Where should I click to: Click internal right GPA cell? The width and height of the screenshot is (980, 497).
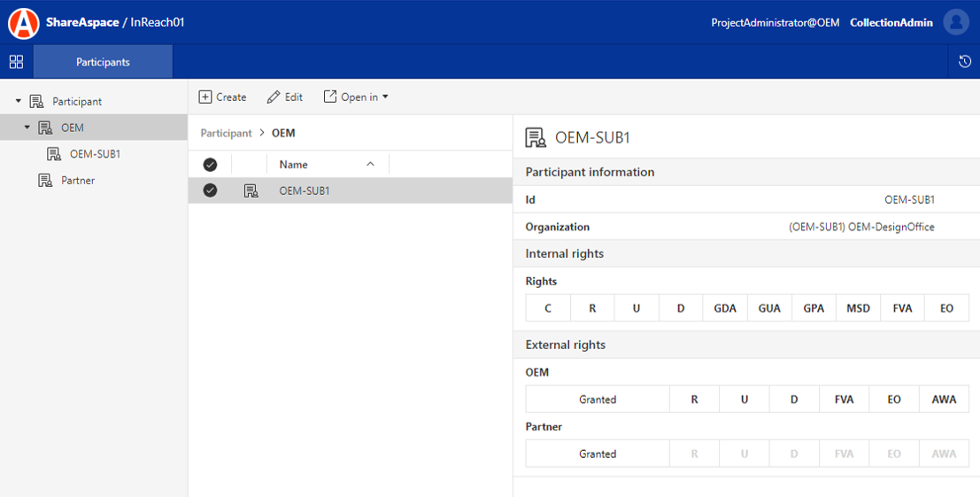pyautogui.click(x=814, y=308)
